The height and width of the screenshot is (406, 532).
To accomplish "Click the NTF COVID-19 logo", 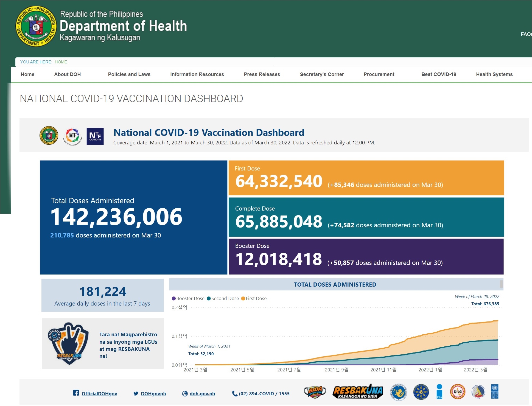I will click(95, 136).
